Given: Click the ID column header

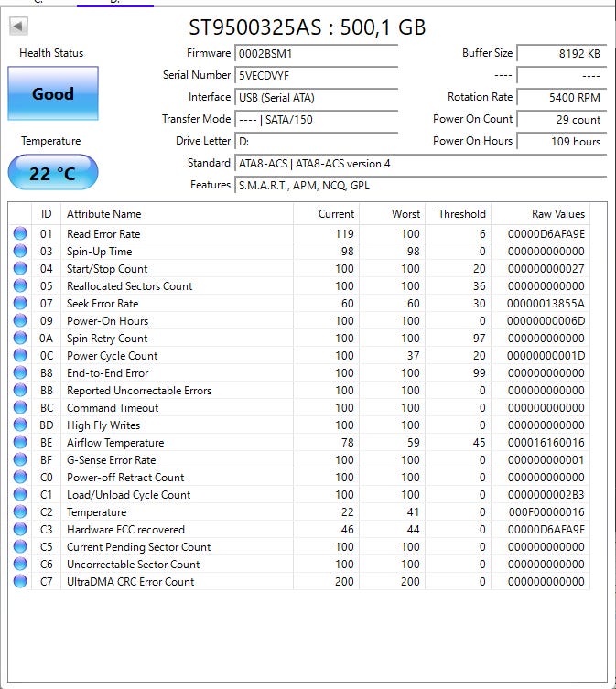Looking at the screenshot, I should 46,214.
